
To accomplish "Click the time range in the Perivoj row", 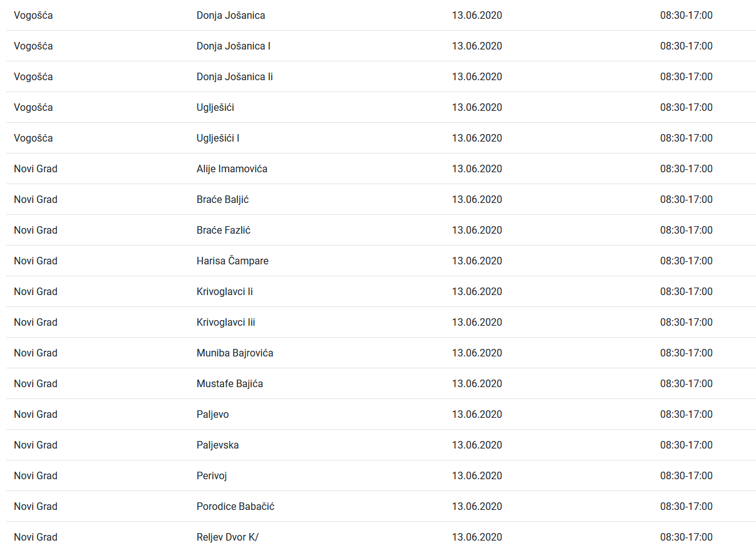I will pyautogui.click(x=686, y=476).
